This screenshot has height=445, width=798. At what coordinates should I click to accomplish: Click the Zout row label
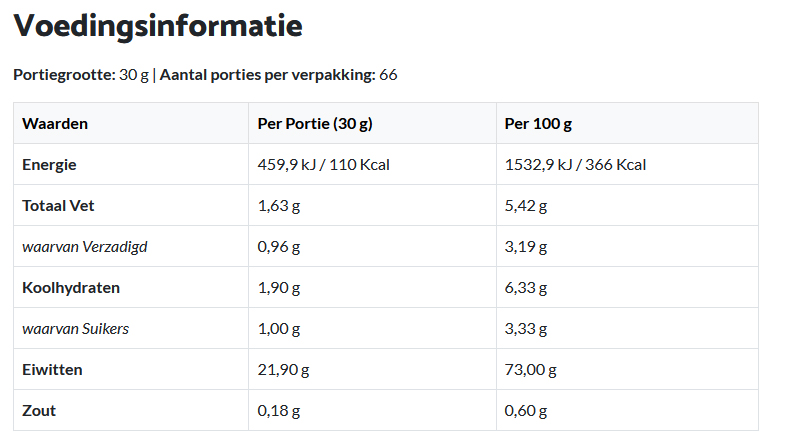pos(39,411)
